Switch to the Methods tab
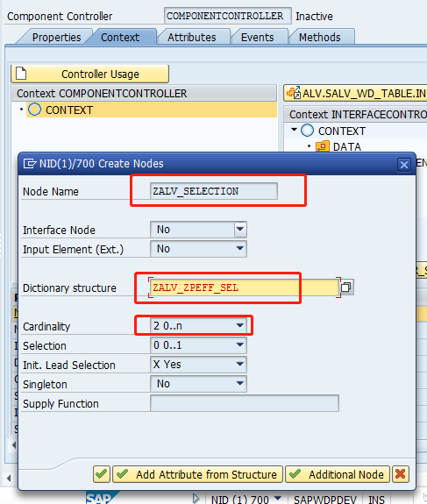The image size is (427, 504). 320,37
